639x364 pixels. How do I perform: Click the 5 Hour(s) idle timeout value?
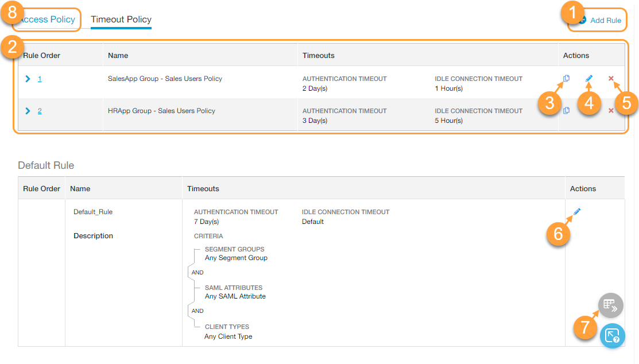[x=449, y=121]
